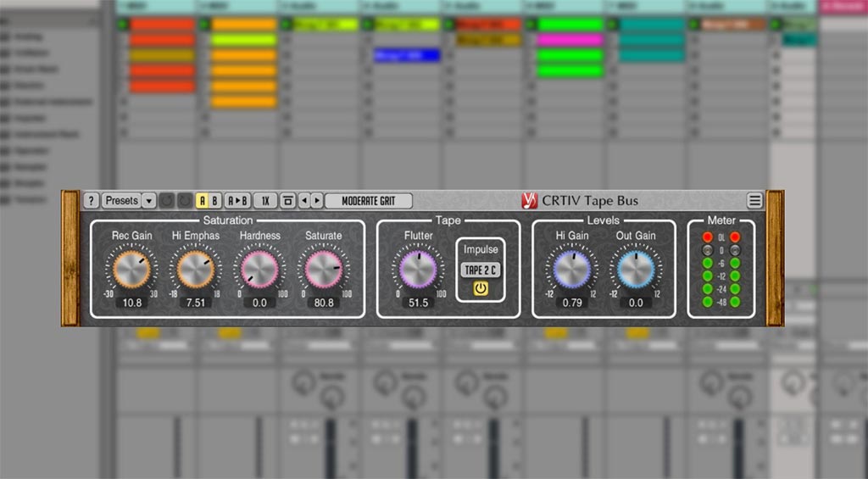
Task: Reset the left OL clip indicator
Action: point(708,237)
